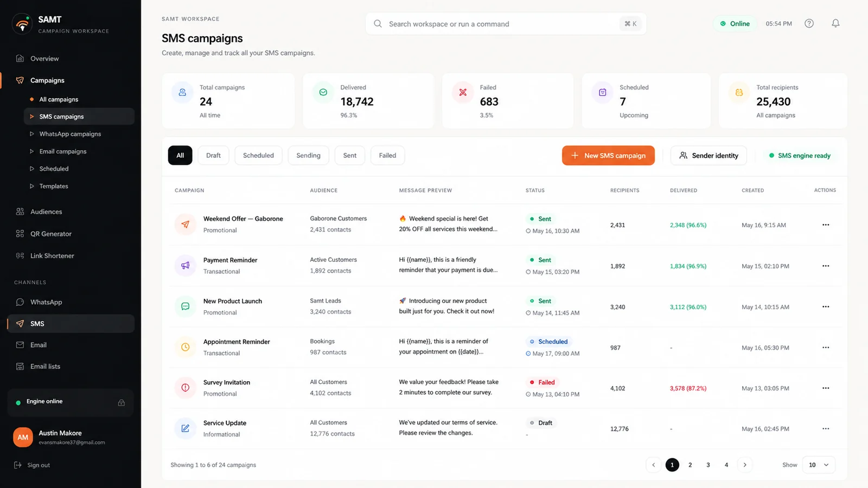Viewport: 868px width, 488px height.
Task: Go to the WhatsApp channel
Action: point(71,302)
